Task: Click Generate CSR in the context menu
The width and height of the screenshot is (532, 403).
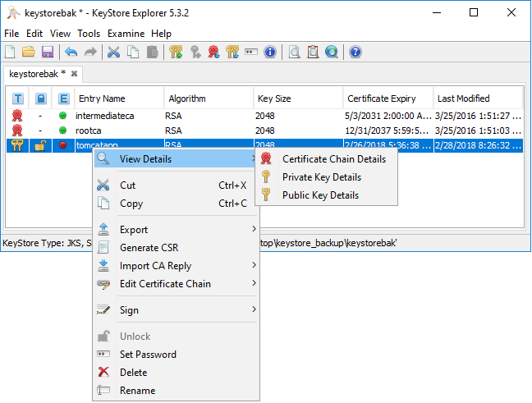Action: pos(149,248)
